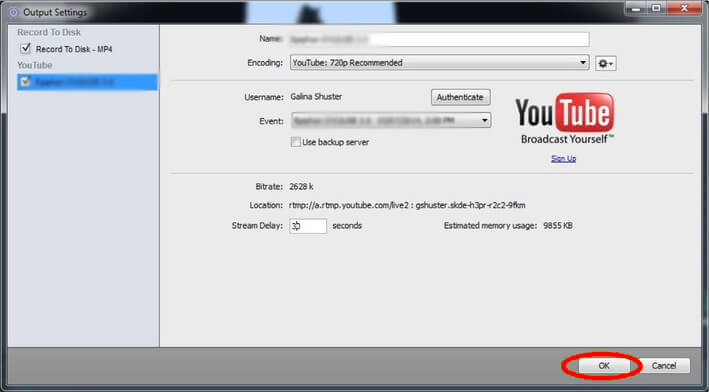Click the bitrate value 2628 k
709x392 pixels.
(x=302, y=186)
